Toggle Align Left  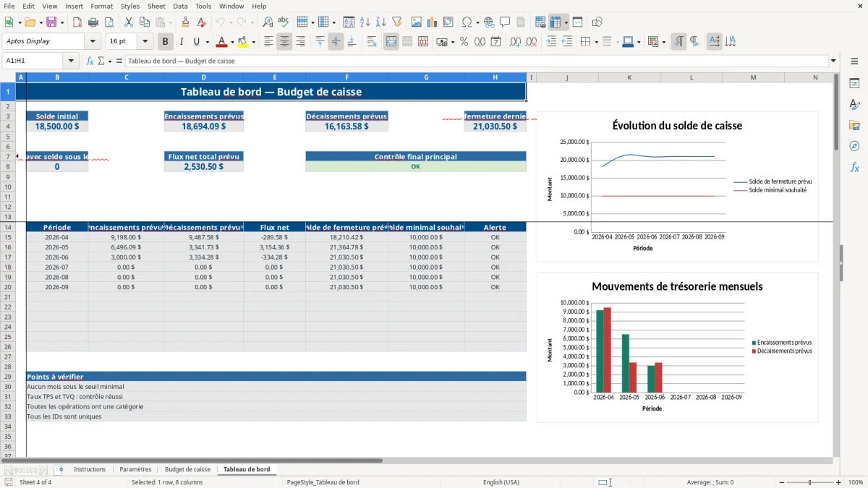point(268,42)
